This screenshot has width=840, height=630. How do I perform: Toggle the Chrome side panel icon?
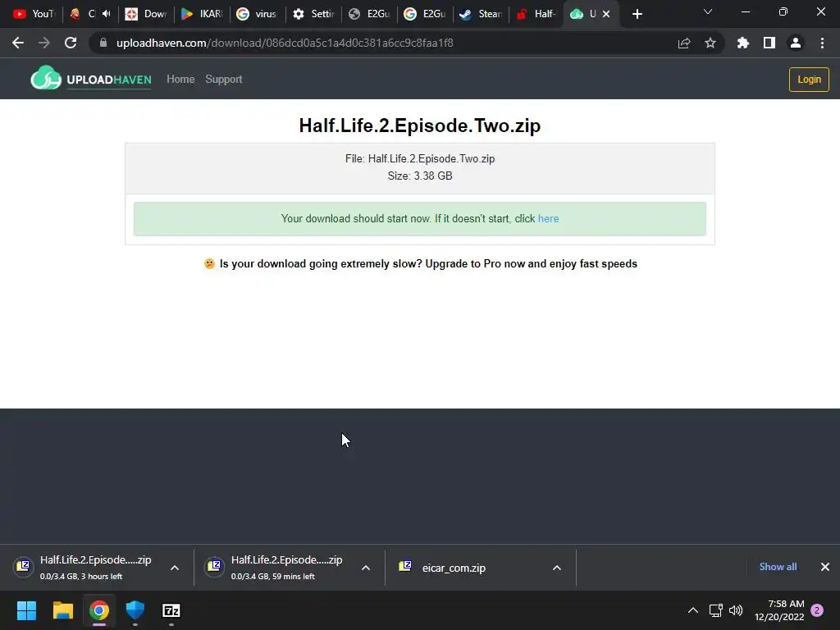click(769, 43)
